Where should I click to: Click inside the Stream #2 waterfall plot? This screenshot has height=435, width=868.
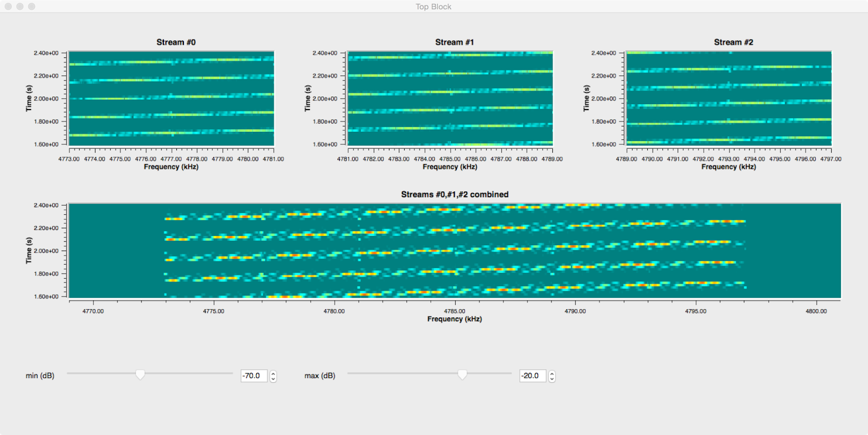pyautogui.click(x=729, y=98)
